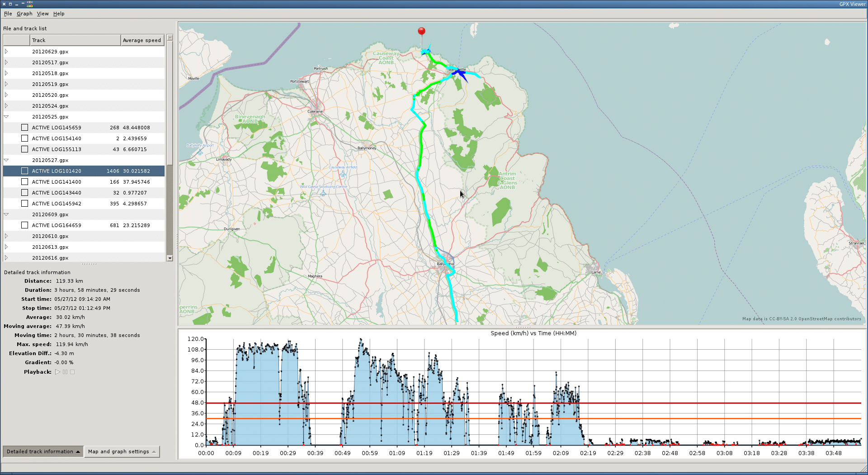Toggle the Detailed track information button
The width and height of the screenshot is (868, 475).
click(43, 451)
